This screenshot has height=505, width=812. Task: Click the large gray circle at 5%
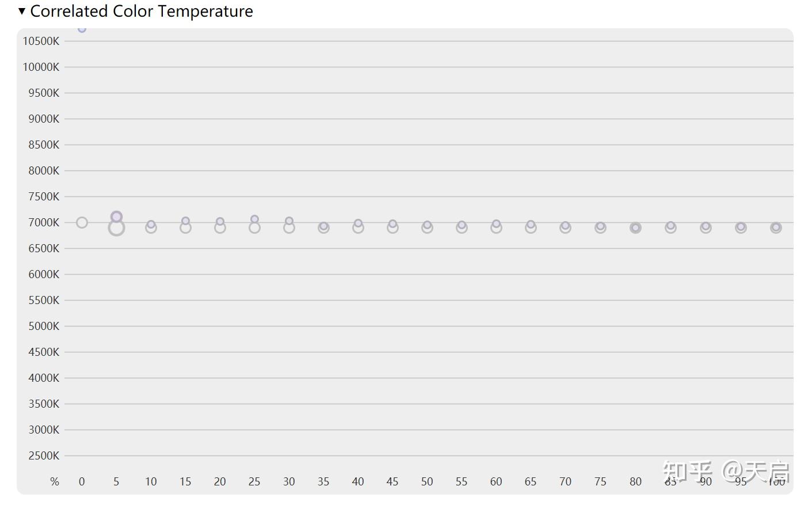(x=116, y=229)
